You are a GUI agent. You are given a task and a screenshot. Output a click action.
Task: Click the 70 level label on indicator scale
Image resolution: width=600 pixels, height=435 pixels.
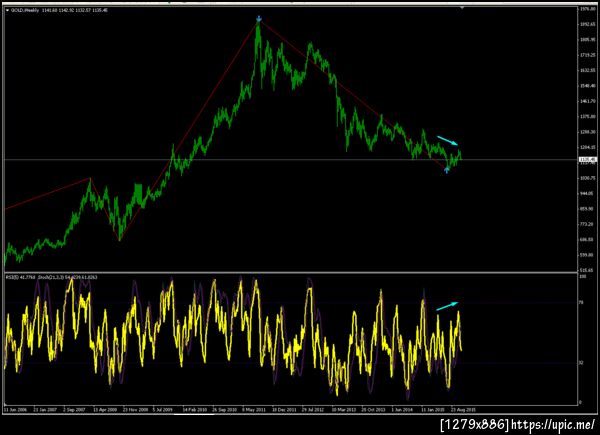point(581,302)
